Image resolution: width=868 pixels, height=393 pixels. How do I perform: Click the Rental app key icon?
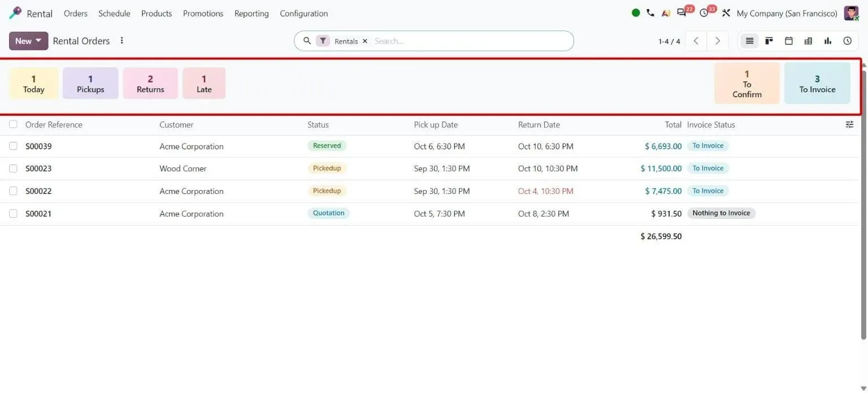(x=15, y=13)
